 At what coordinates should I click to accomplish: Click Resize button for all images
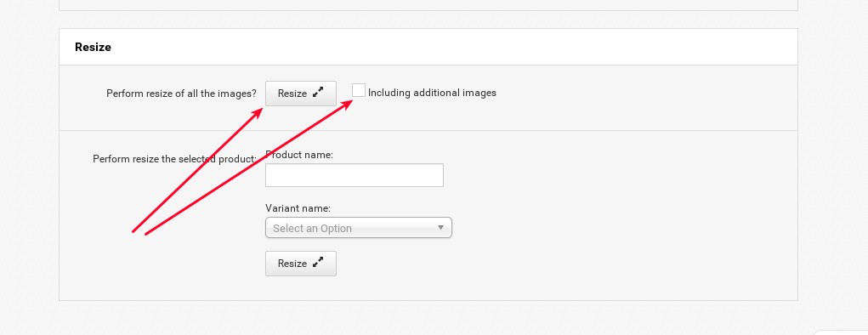[x=301, y=94]
